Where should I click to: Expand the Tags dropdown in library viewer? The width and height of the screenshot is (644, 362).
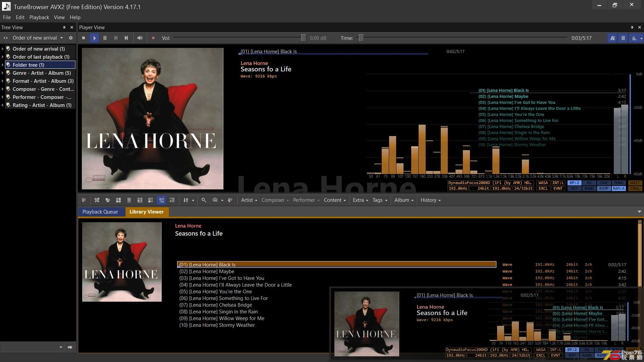tap(379, 200)
